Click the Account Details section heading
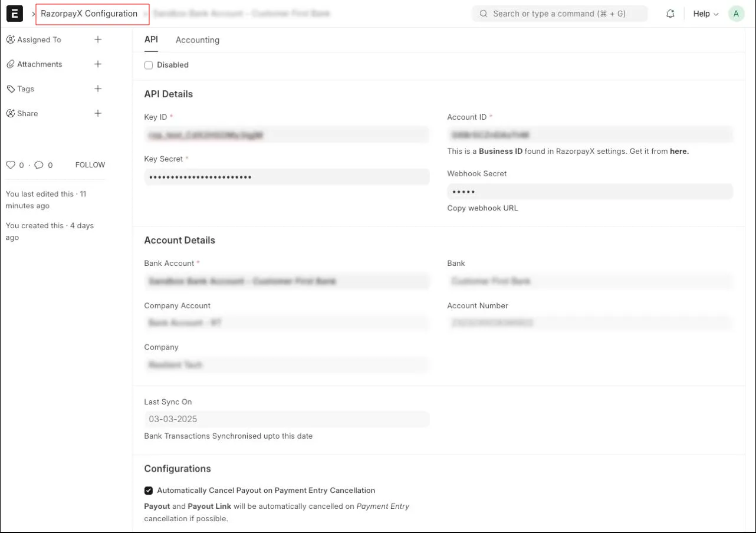The image size is (756, 533). 180,240
